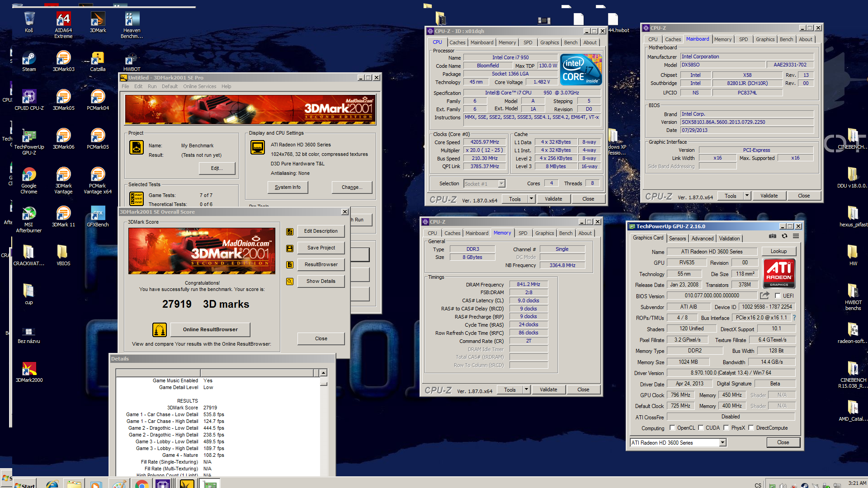Open AIDA64 Extreme desktop shortcut

pos(63,25)
